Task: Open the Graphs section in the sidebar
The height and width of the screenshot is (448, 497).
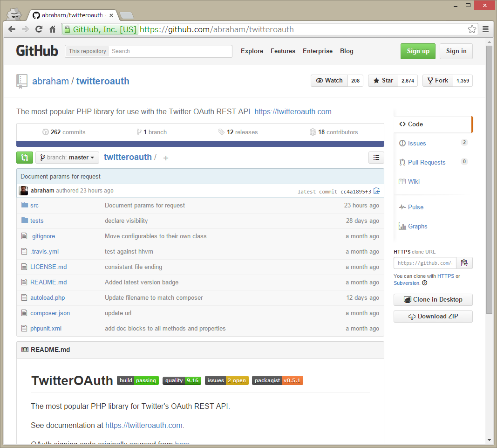Action: point(416,226)
